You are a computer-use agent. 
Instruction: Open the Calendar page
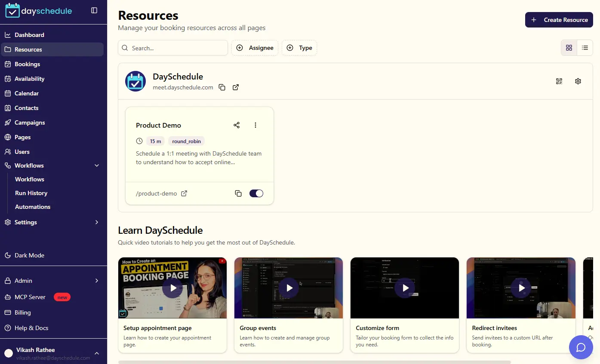(52, 93)
